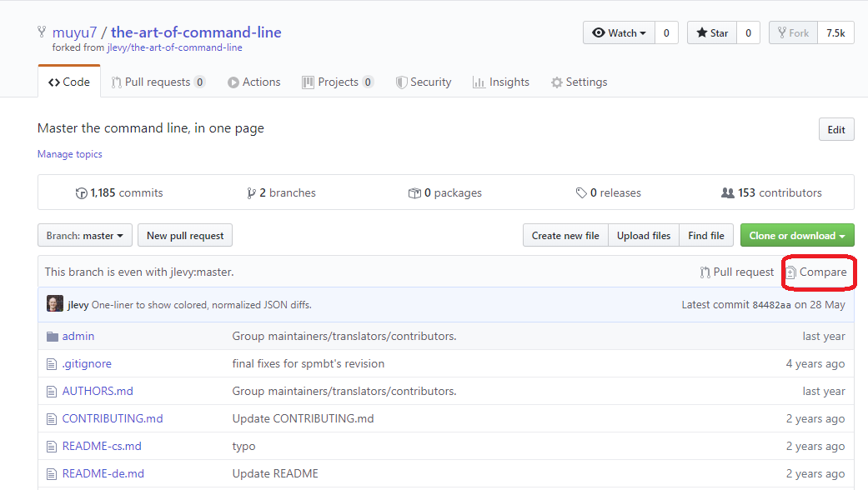Click the Compare icon
This screenshot has height=490, width=868.
click(790, 272)
